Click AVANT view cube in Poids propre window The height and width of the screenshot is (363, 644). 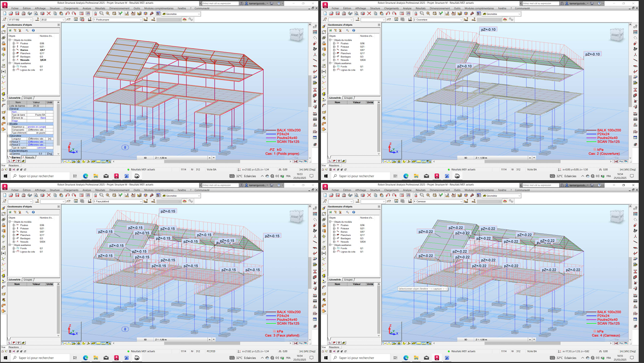click(296, 34)
